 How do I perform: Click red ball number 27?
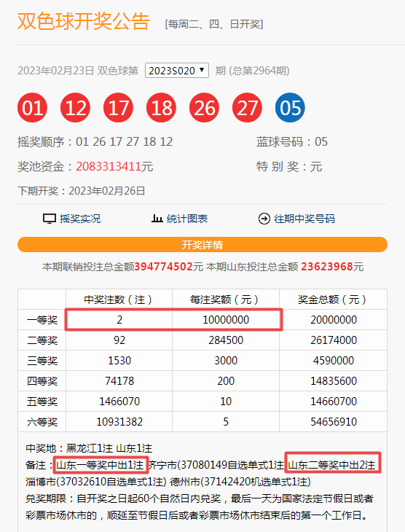[x=247, y=108]
